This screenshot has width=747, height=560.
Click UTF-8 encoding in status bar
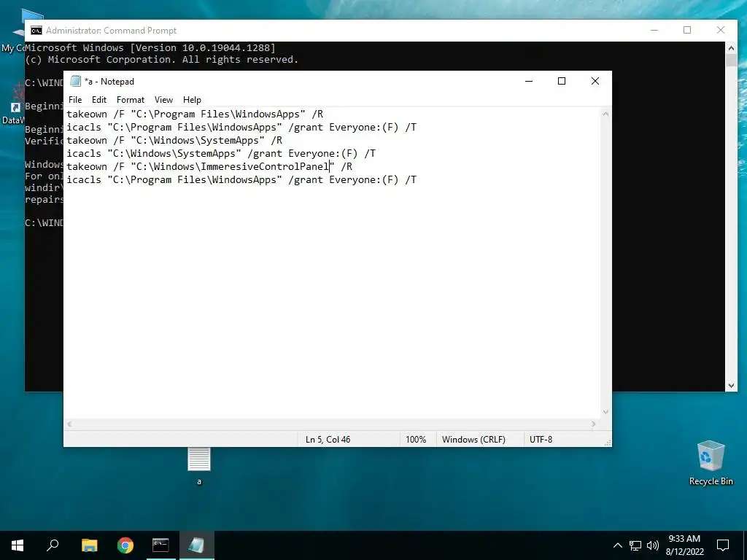click(541, 440)
